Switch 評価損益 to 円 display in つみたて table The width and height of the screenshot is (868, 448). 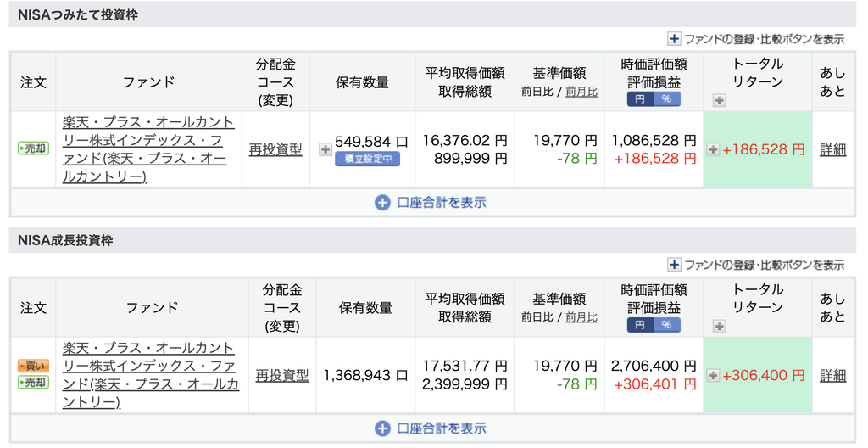[640, 99]
